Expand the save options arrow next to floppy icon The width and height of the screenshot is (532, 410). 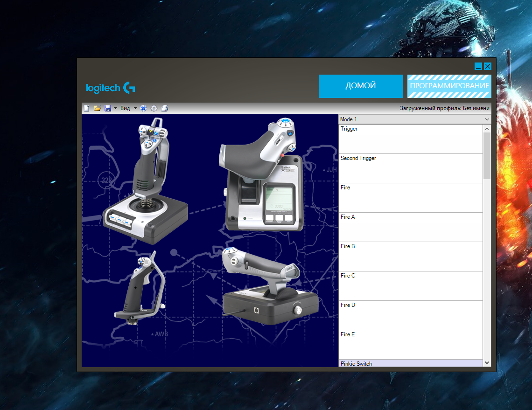point(115,108)
